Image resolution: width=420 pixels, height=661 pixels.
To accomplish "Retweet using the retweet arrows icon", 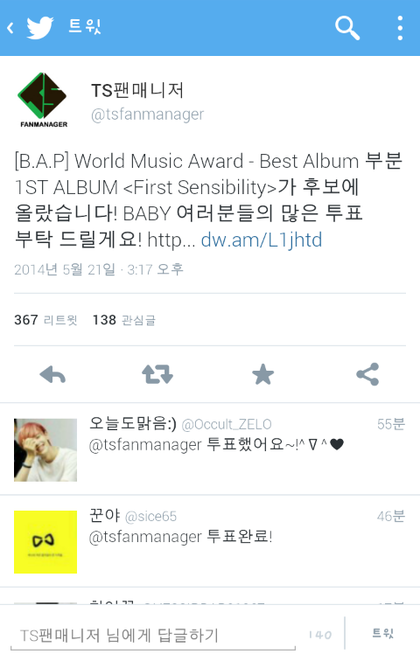I will coord(157,374).
